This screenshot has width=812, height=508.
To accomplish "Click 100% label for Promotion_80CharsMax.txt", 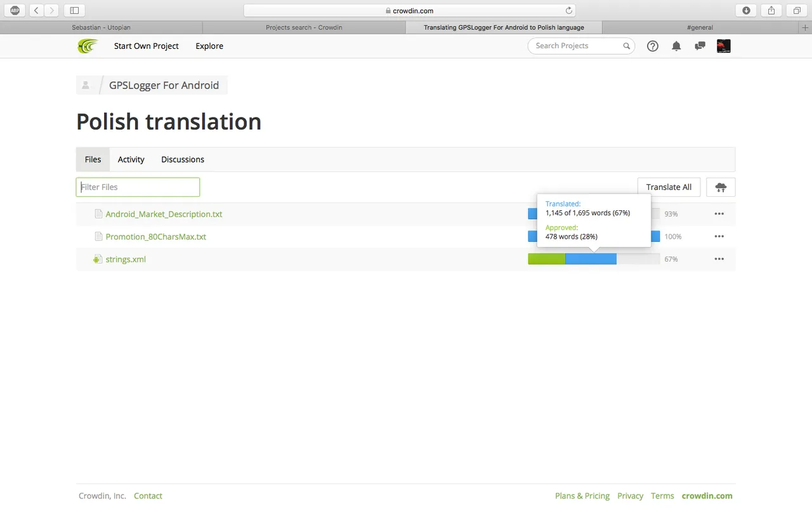I will click(x=673, y=236).
